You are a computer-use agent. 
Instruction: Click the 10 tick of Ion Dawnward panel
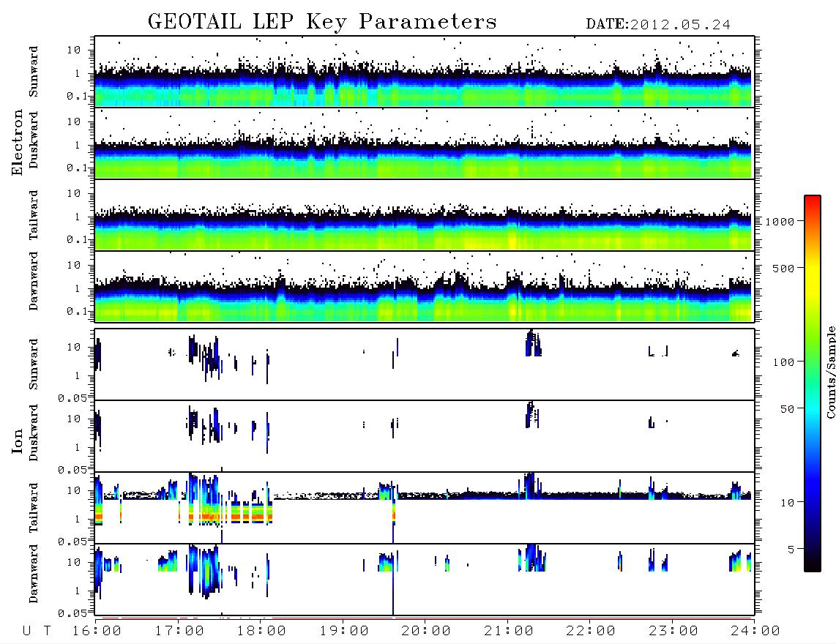pos(74,562)
